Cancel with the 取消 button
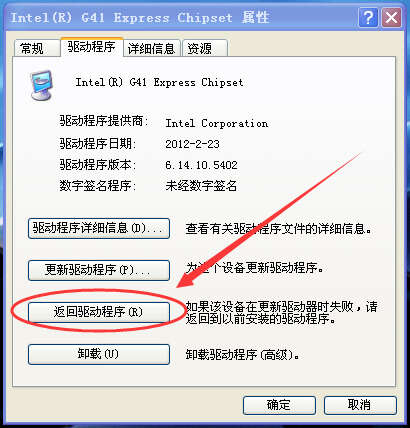Screen dimensions: 410x428 point(360,405)
